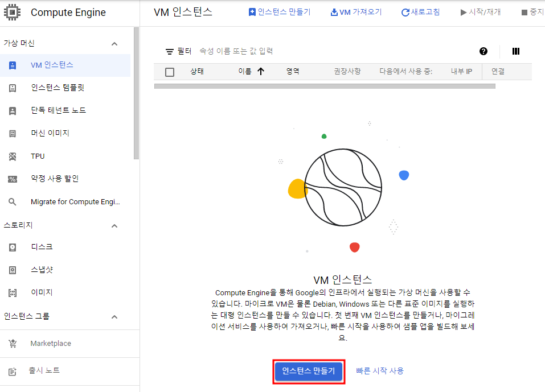The width and height of the screenshot is (545, 392).
Task: Open the column display options icon
Action: (516, 51)
